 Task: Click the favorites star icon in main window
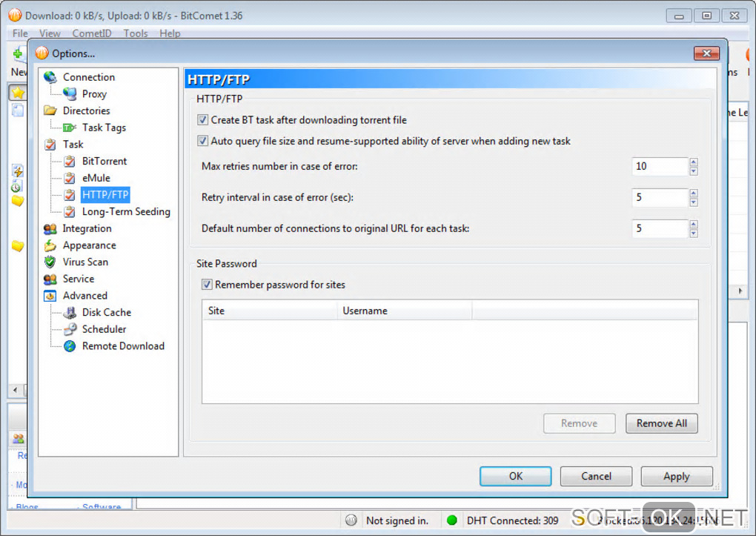coord(18,93)
